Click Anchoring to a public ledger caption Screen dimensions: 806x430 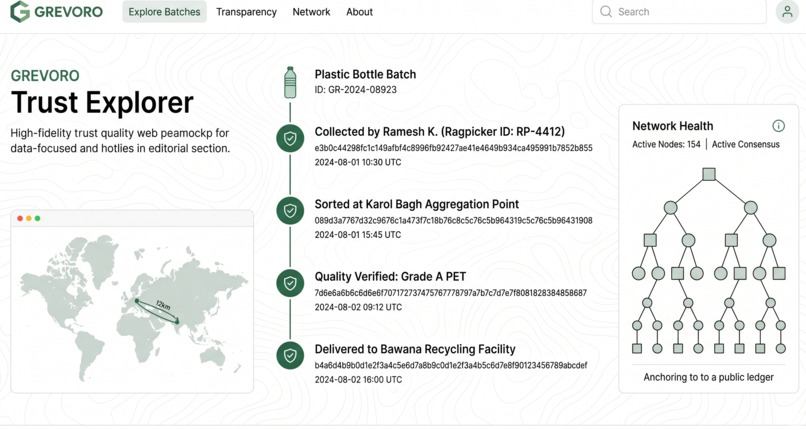click(708, 377)
